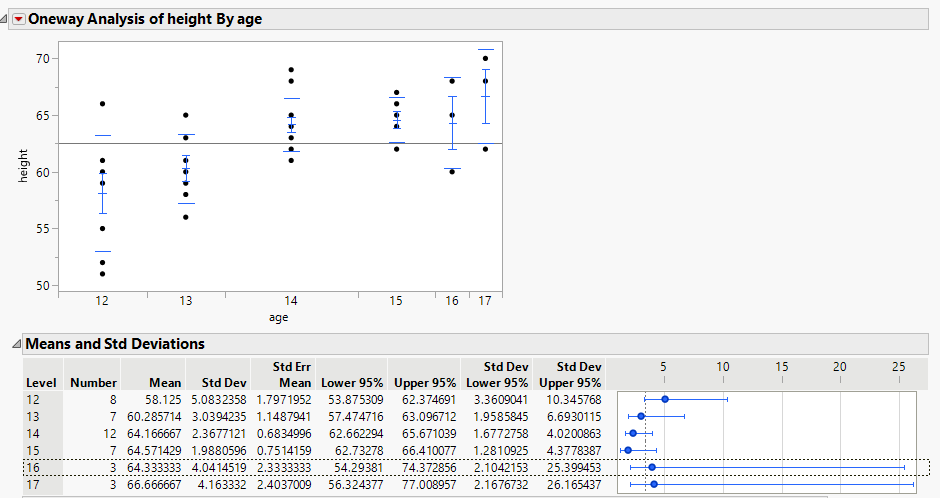The width and height of the screenshot is (940, 498).
Task: Click Std Dev value 5.0832358
Action: coord(219,400)
